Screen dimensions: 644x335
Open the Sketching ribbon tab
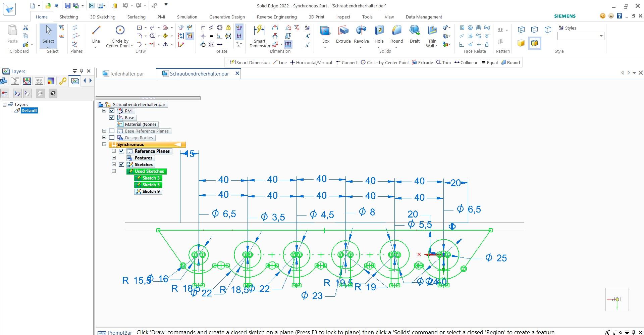[x=69, y=17]
